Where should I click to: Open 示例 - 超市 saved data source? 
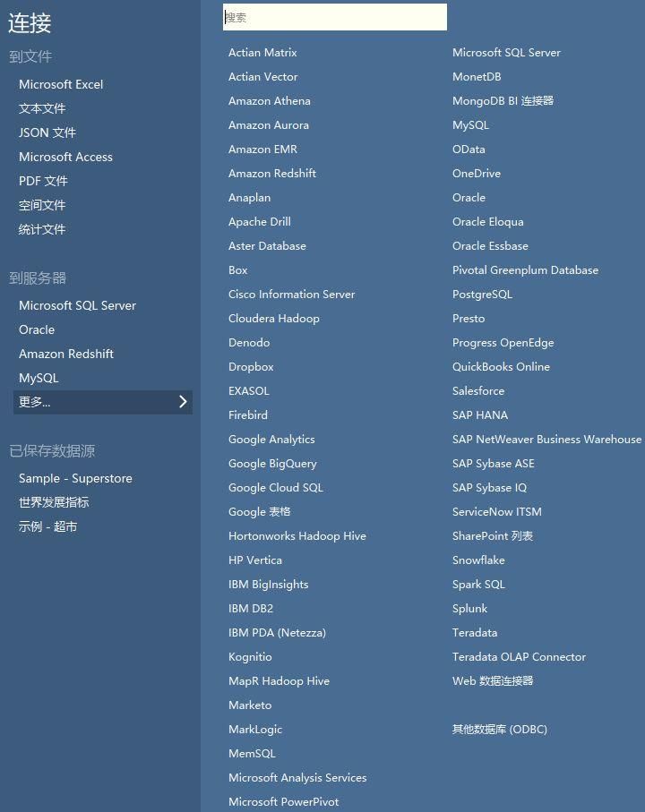click(47, 526)
